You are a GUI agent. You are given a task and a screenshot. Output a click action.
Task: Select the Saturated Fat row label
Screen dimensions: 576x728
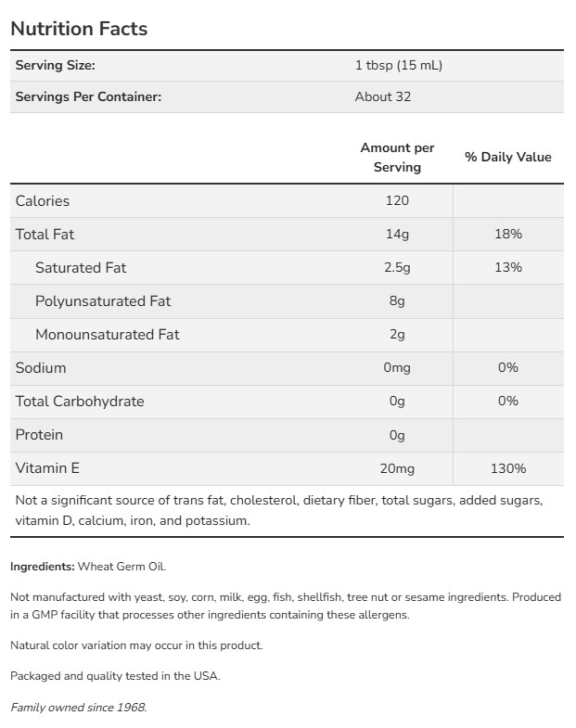[x=81, y=268]
